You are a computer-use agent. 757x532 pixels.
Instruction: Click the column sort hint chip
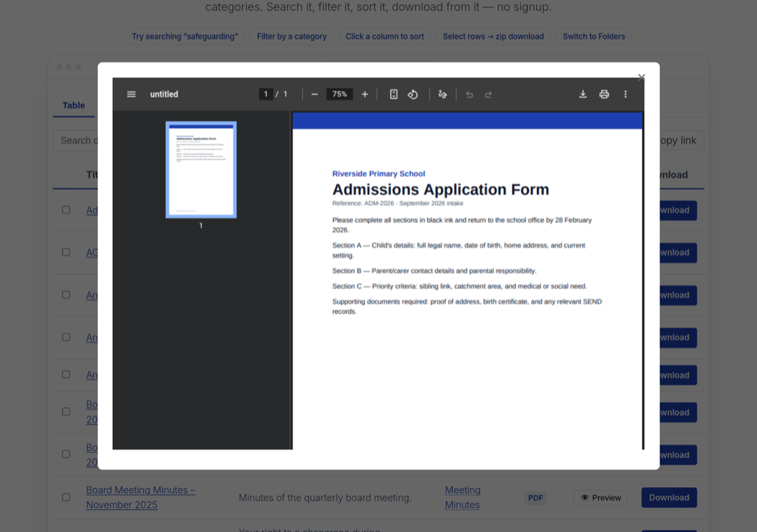(x=385, y=36)
